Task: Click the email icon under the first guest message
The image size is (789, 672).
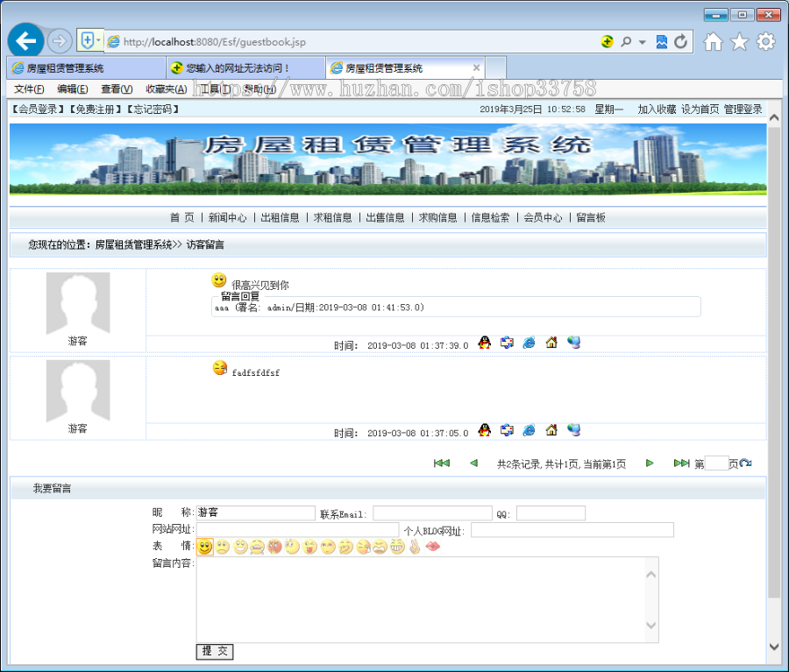Action: pyautogui.click(x=507, y=343)
